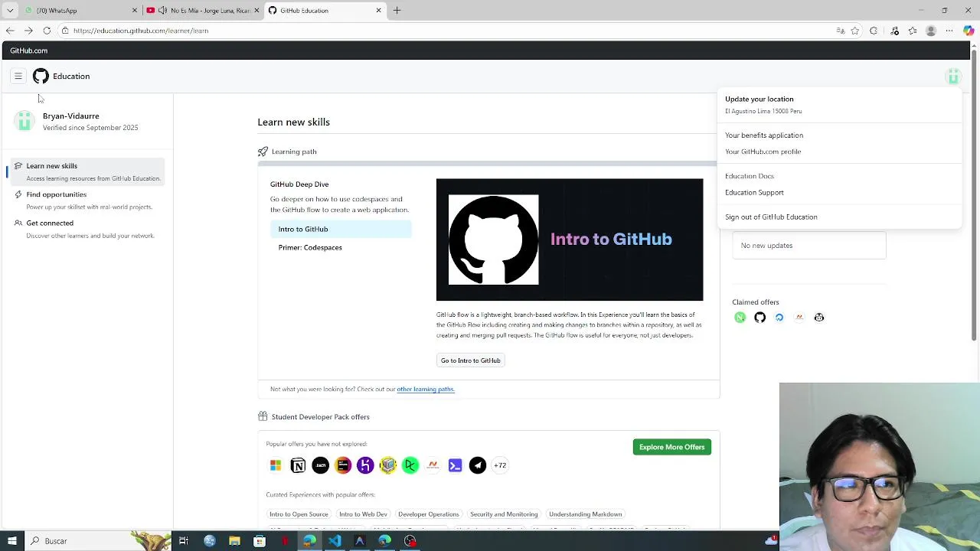
Task: Click the GitHub claimed offer icon
Action: click(x=759, y=318)
